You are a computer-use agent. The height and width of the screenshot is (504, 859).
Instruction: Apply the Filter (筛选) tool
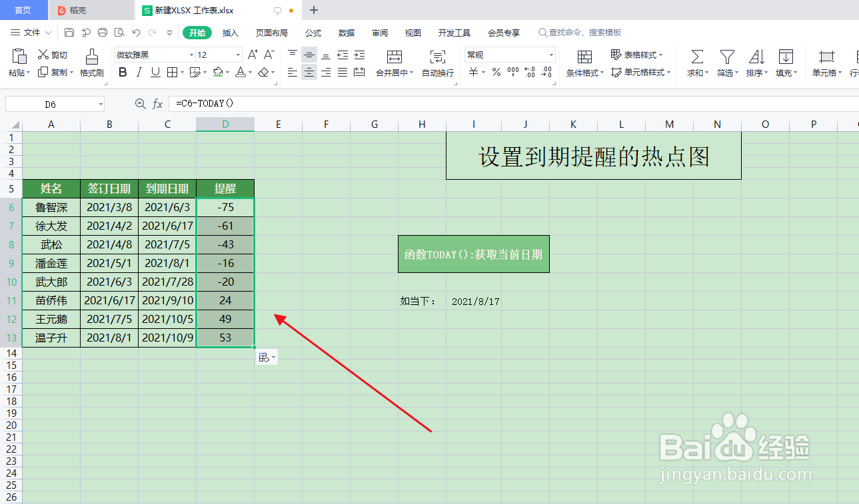pyautogui.click(x=726, y=63)
